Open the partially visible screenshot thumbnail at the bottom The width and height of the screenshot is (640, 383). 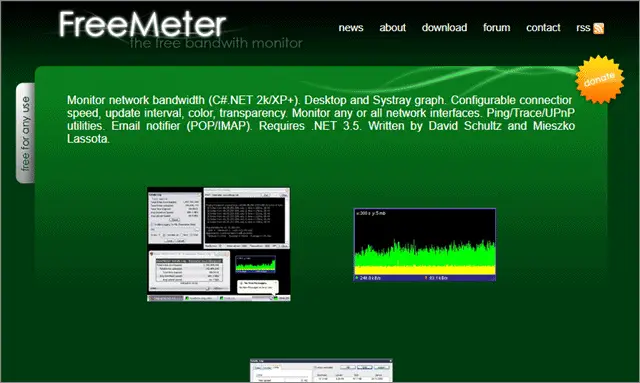321,370
